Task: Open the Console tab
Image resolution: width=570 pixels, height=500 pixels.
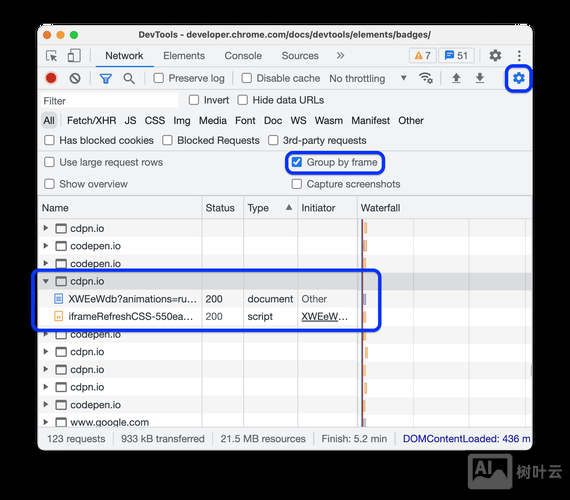Action: tap(243, 56)
